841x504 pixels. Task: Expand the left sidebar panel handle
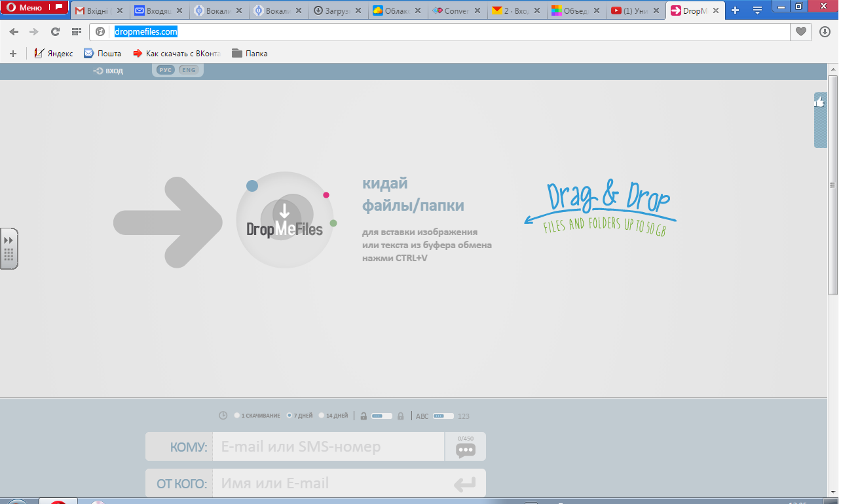pyautogui.click(x=9, y=249)
